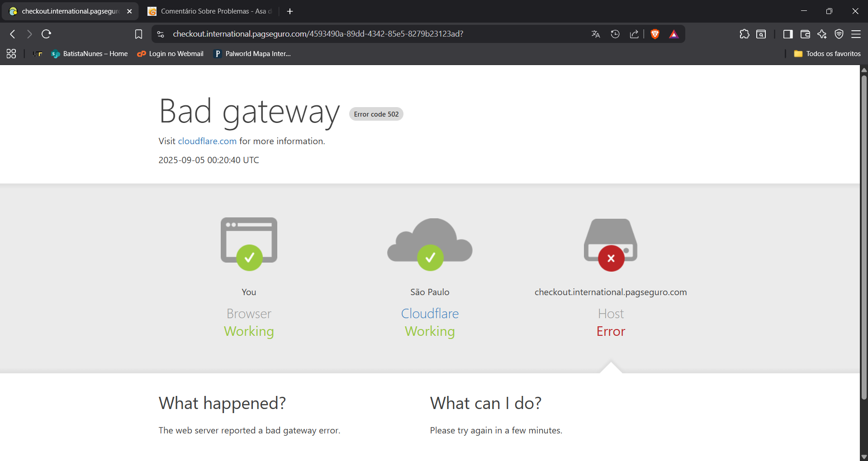Click the host server error icon
Image resolution: width=868 pixels, height=461 pixels.
(x=611, y=245)
